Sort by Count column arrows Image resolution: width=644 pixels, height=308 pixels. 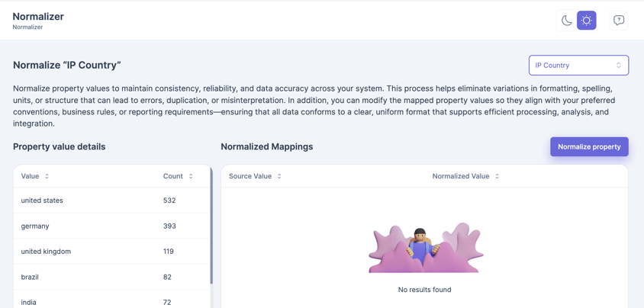[x=191, y=176]
